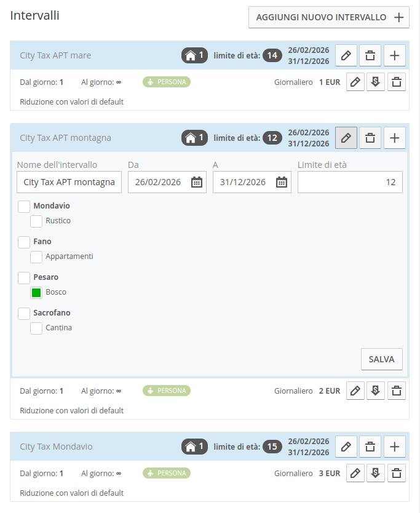This screenshot has width=420, height=513.
Task: Click the Limite di età number field
Action: pos(350,182)
